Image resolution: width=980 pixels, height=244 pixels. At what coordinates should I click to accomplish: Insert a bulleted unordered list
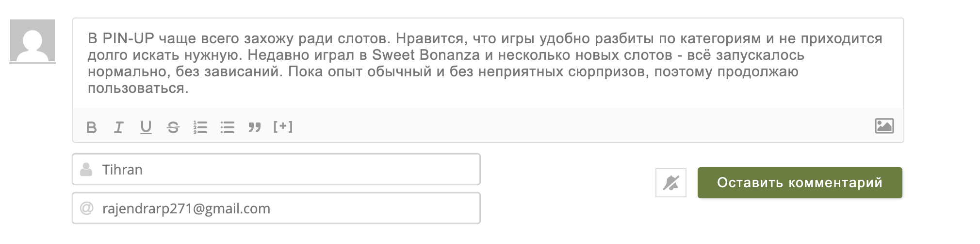tap(227, 127)
